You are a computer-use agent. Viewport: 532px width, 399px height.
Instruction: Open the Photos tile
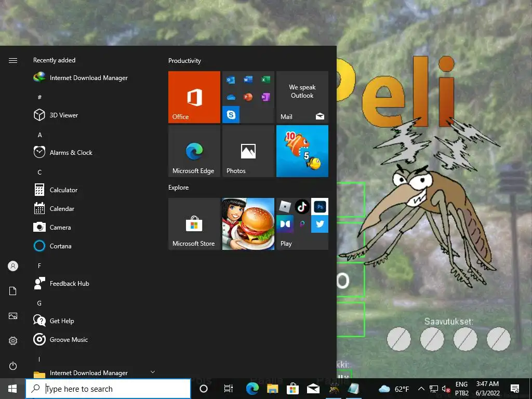248,151
